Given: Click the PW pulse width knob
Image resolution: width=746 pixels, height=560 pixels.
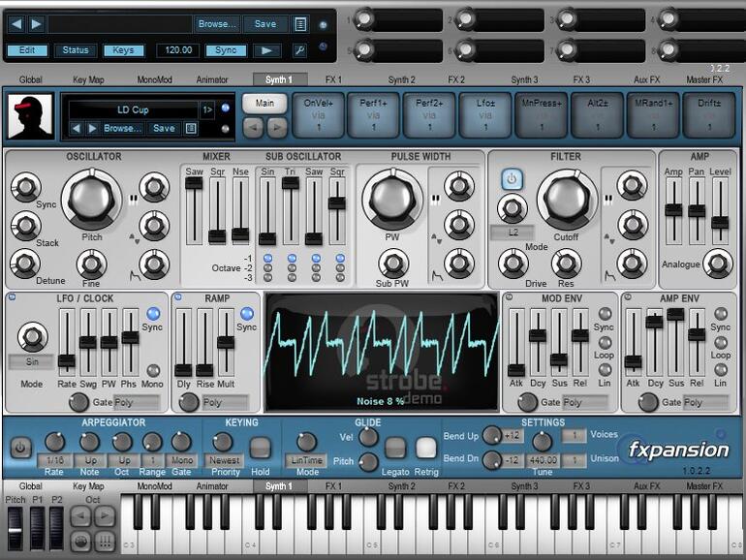Looking at the screenshot, I should tap(392, 199).
